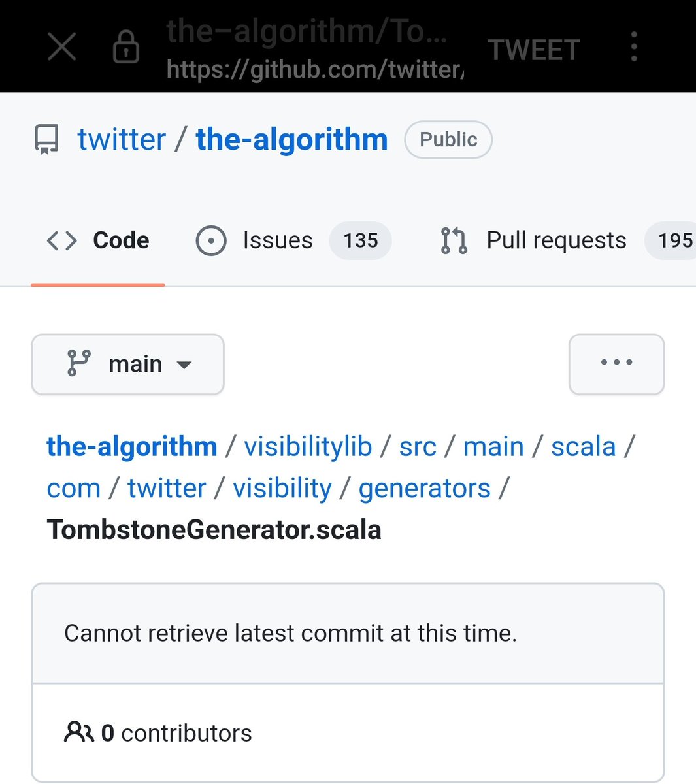Screen dimensions: 696x784
Task: Tap the padlock site security icon
Action: [126, 48]
